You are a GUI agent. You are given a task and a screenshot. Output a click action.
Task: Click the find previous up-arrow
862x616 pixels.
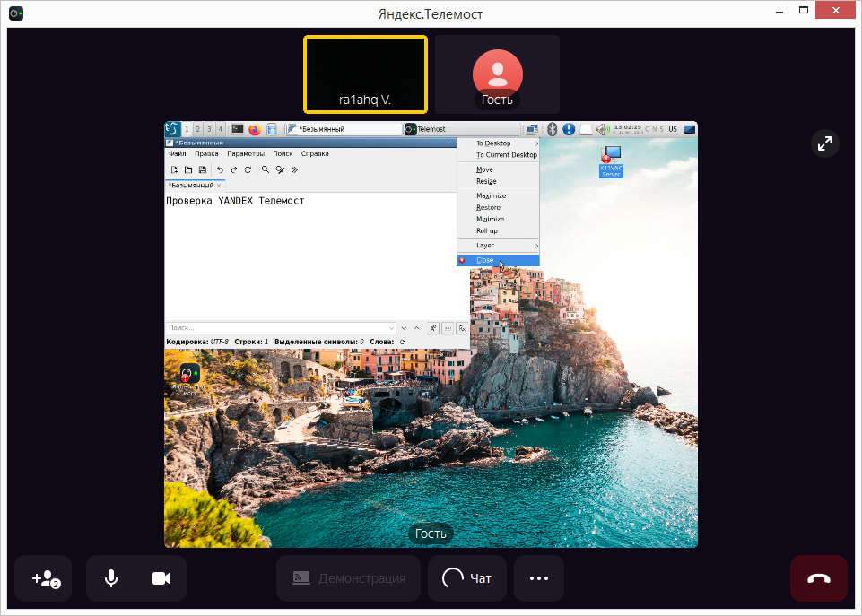pos(417,328)
